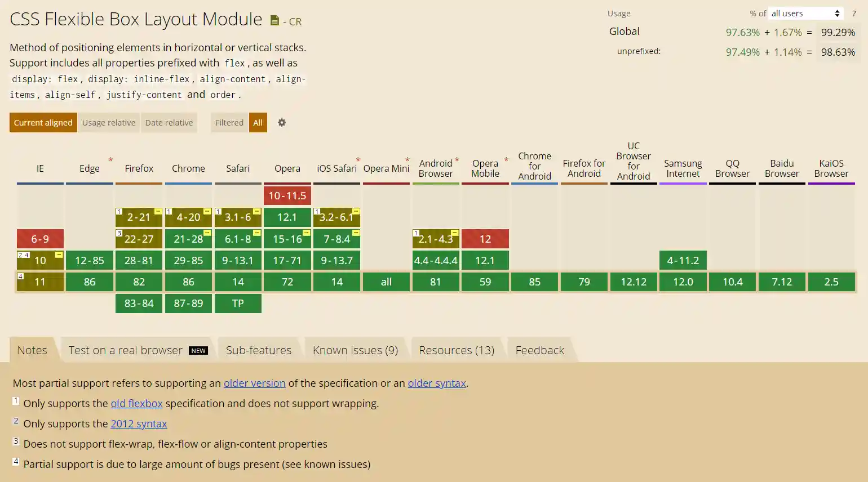This screenshot has width=868, height=482.
Task: Switch to Usage relative view
Action: coord(109,123)
